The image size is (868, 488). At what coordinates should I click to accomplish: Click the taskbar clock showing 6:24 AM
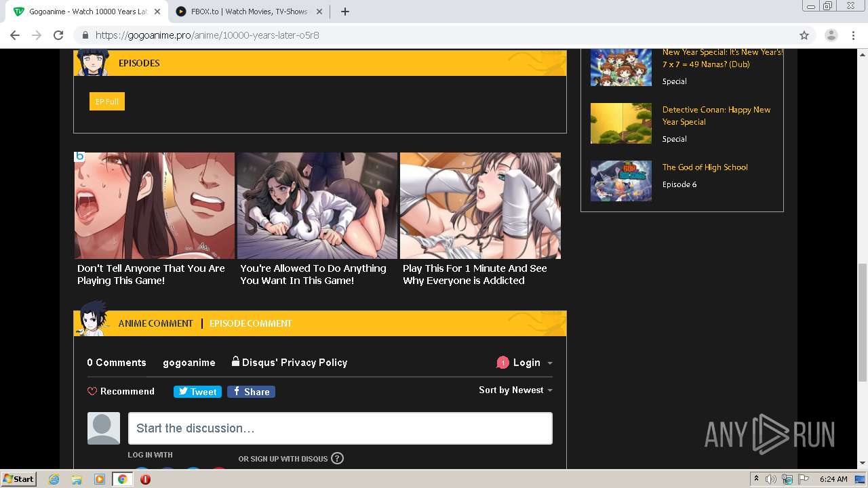(833, 479)
